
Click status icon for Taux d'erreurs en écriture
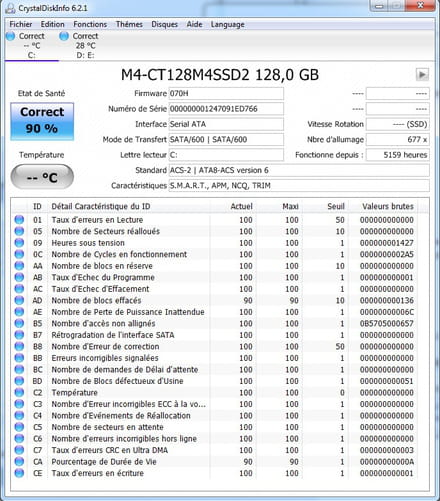[19, 473]
